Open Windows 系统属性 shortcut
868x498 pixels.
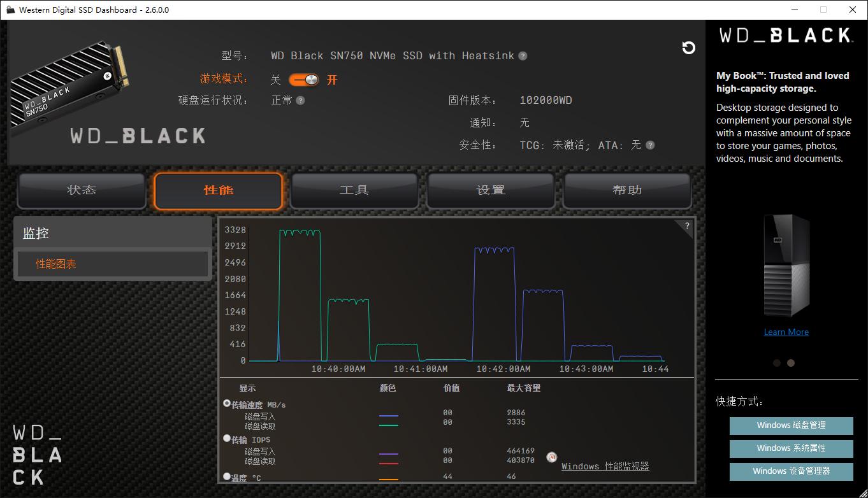pyautogui.click(x=791, y=448)
